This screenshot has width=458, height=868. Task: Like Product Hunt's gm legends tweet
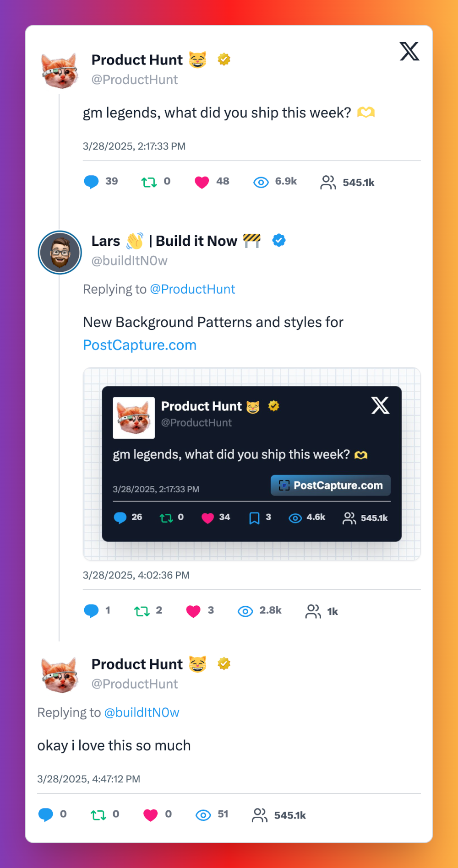[202, 182]
